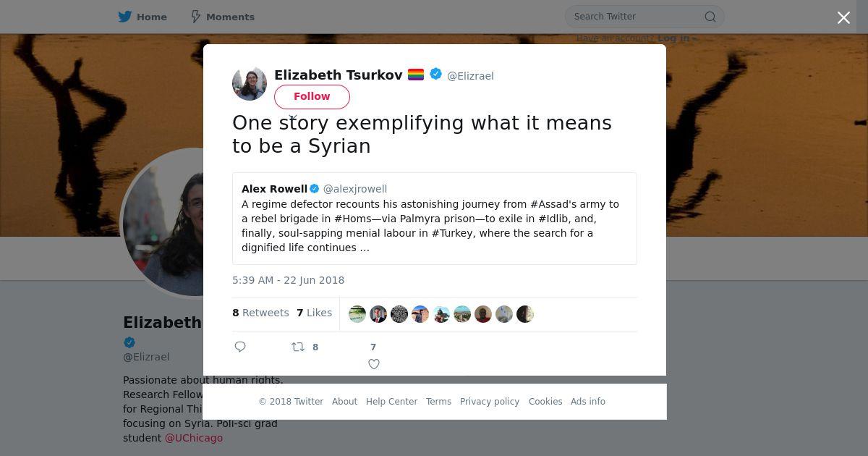868x456 pixels.
Task: View the 8 Retweets list
Action: [260, 313]
